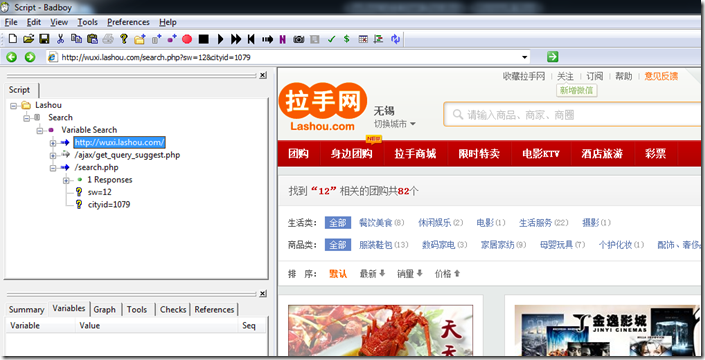Expand the http://wuxi.lashou.com/ request
Viewport: 705px width, 360px height.
click(x=53, y=143)
